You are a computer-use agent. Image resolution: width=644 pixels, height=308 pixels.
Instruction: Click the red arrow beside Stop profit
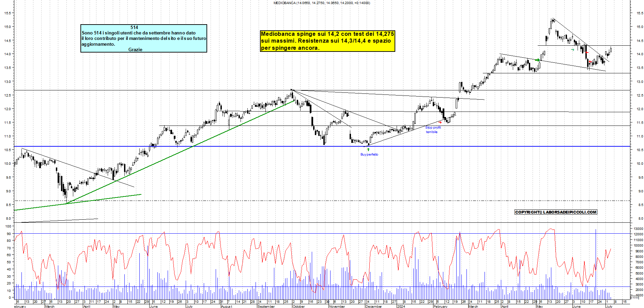[x=440, y=122]
